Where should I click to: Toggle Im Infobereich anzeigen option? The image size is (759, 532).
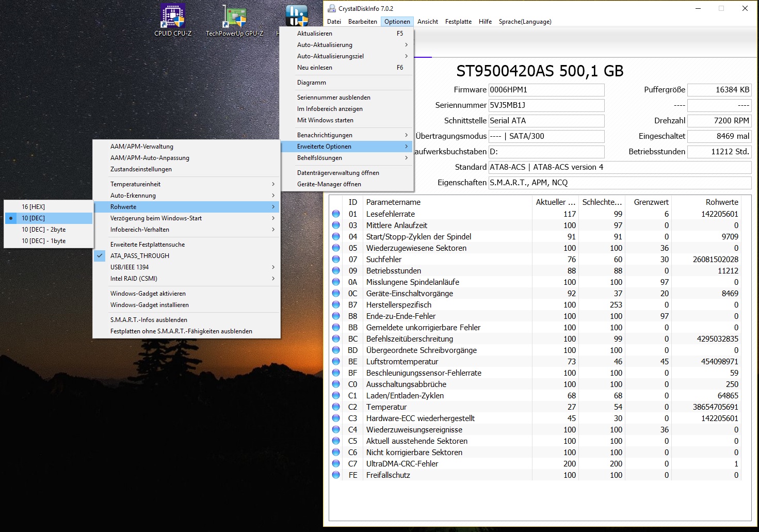[x=346, y=109]
